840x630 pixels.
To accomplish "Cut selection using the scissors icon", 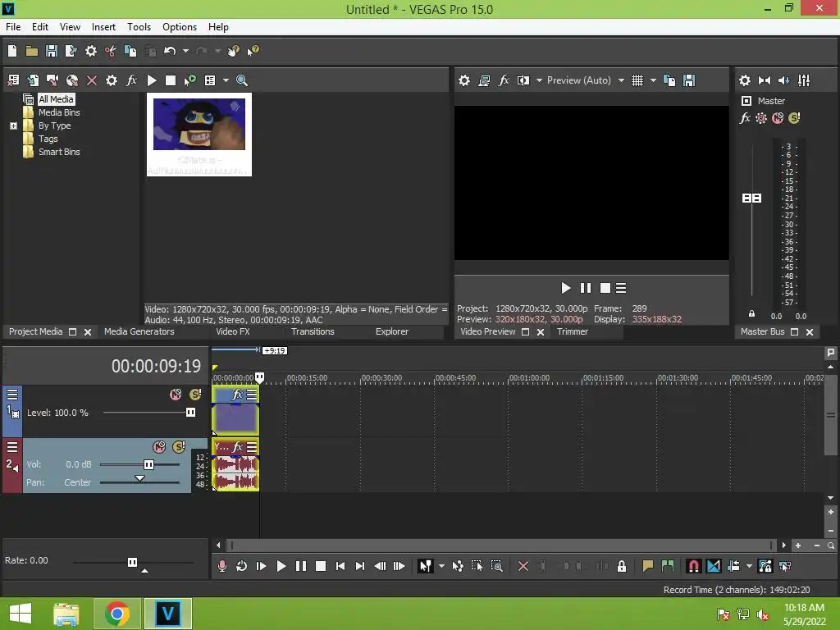I will click(x=111, y=51).
